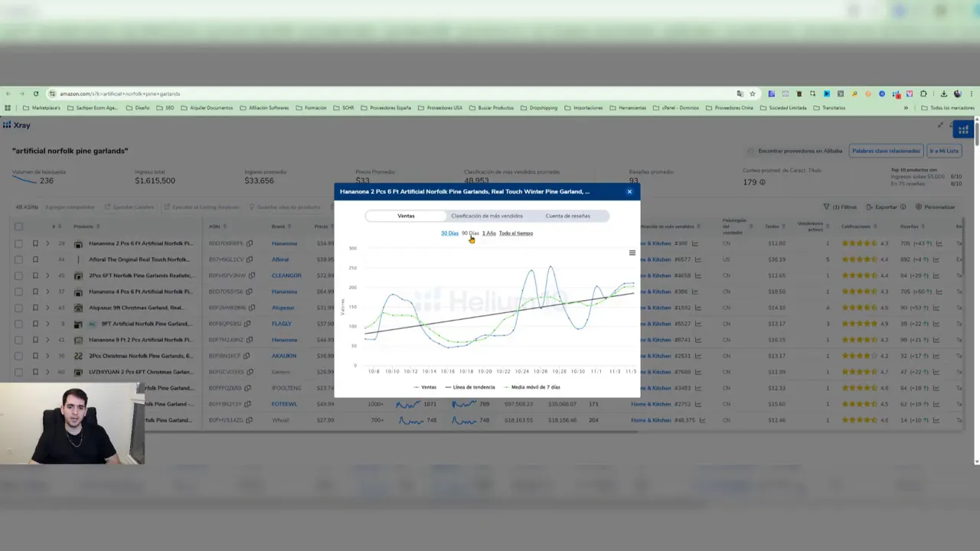This screenshot has height=551, width=980.
Task: Open the Chrome extensions puzzle icon
Action: (923, 93)
